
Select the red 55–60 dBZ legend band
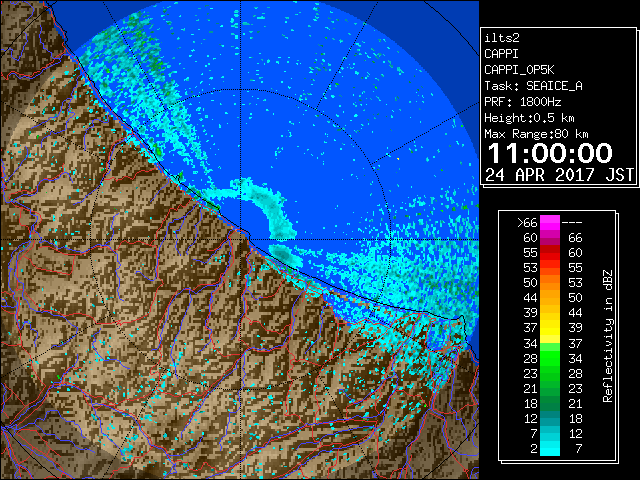550,253
